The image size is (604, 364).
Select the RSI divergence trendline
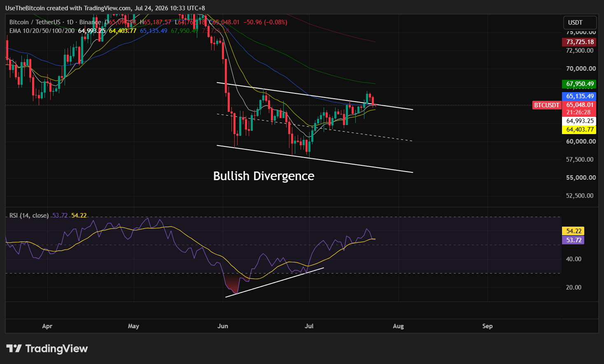(x=275, y=282)
